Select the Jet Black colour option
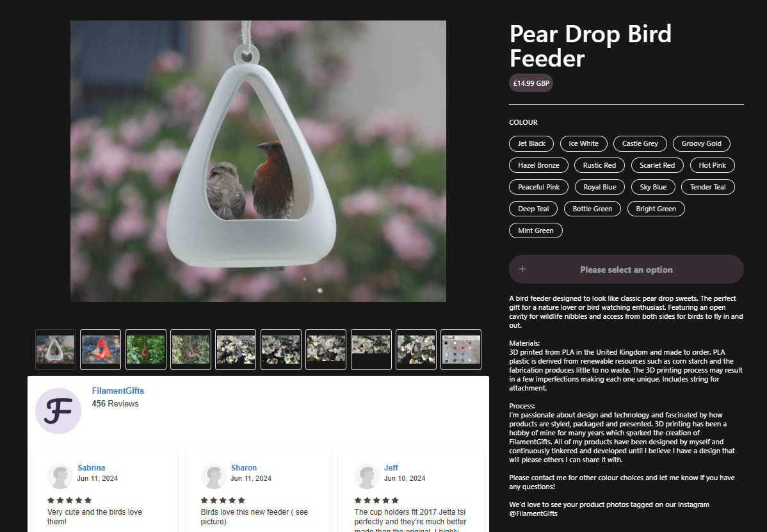Viewport: 767px width, 532px height. pyautogui.click(x=531, y=143)
